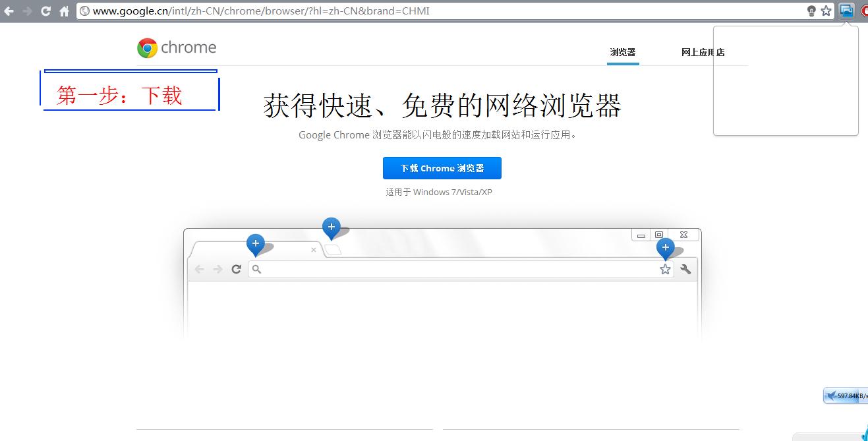The width and height of the screenshot is (868, 441).
Task: Click the magnifier icon in the illustrated omnibox
Action: click(x=257, y=269)
